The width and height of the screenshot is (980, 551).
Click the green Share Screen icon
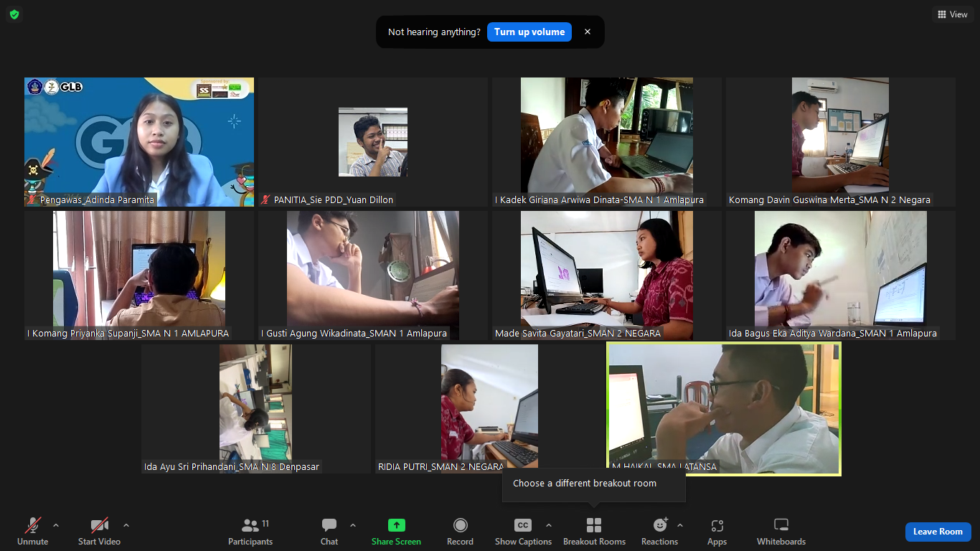[396, 526]
